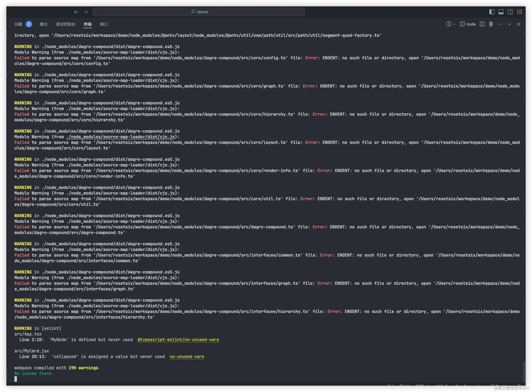Collapse the panel with the chevron-down icon
Screen dimensions: 532x392
509,24
